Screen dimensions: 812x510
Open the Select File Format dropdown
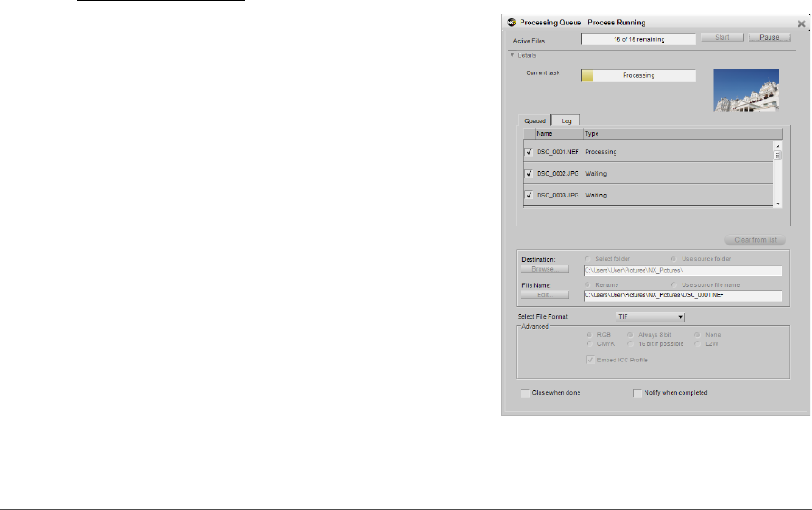(651, 317)
